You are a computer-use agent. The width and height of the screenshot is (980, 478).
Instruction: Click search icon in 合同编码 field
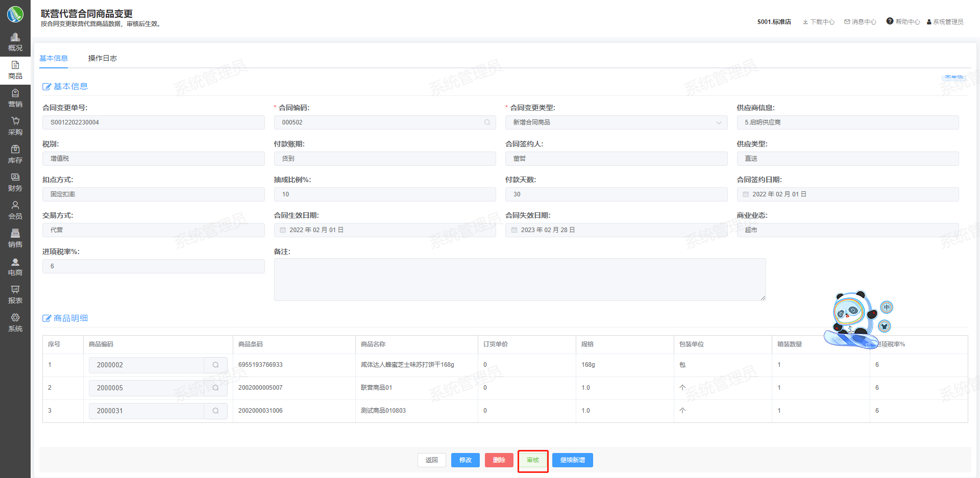click(x=487, y=122)
